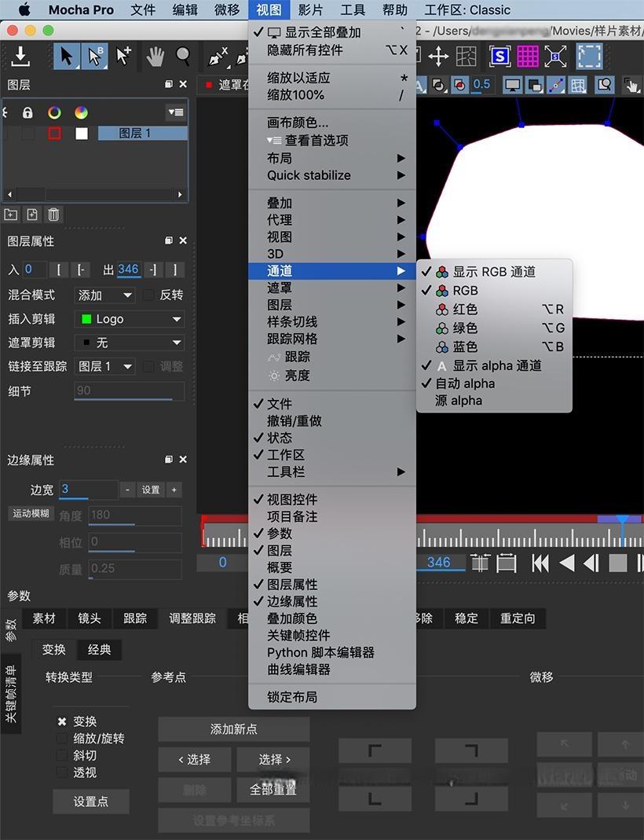
Task: Click the 细节 value field showing 90
Action: 129,391
